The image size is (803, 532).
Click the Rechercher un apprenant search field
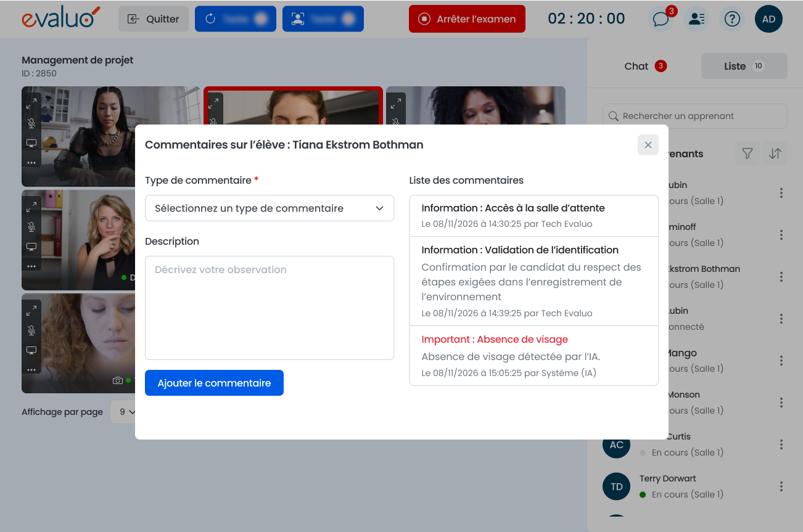pos(694,116)
